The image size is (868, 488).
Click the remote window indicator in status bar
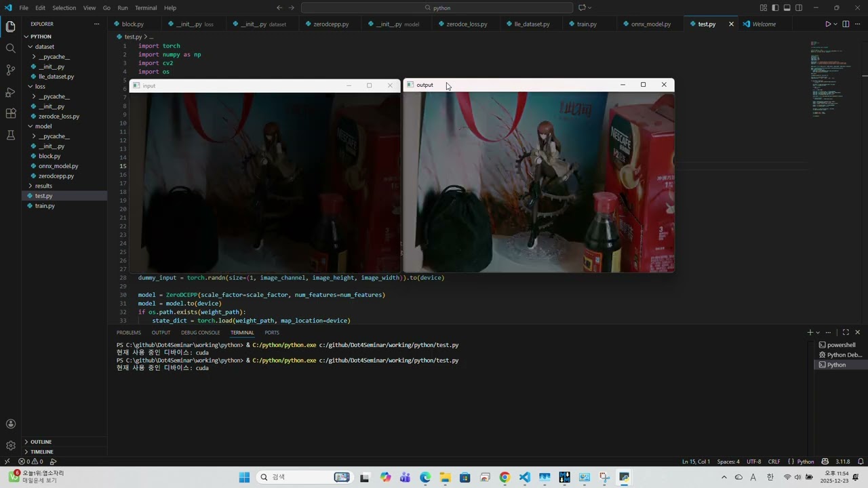(7, 462)
